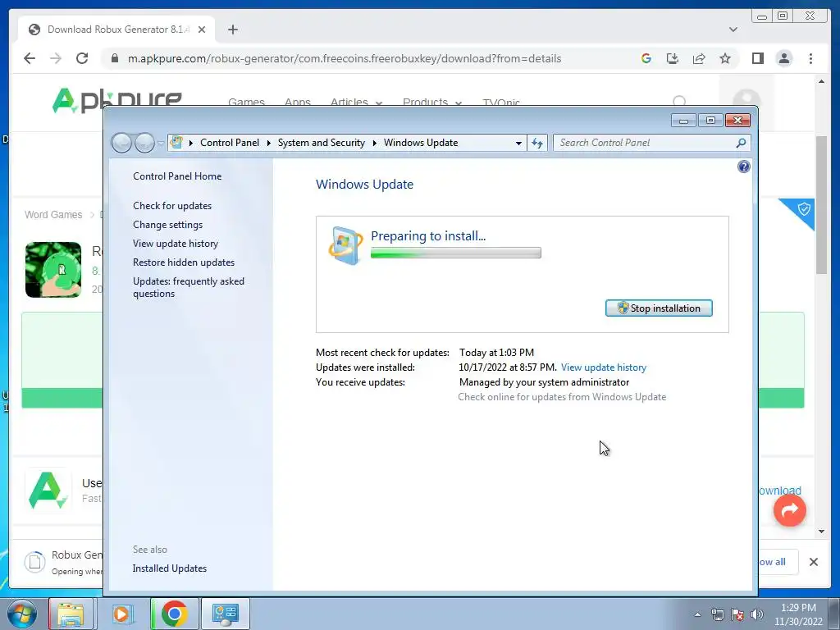Open Chrome profile avatar
The image size is (840, 630).
(783, 58)
